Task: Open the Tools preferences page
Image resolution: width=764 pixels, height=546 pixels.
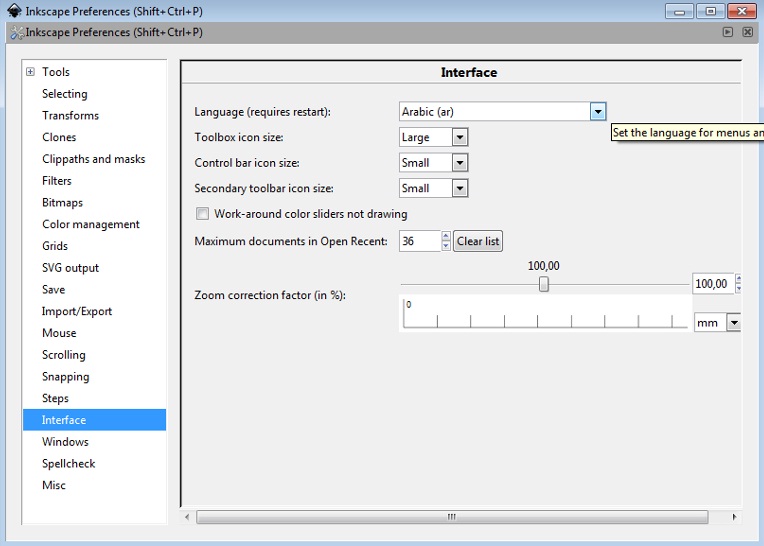Action: tap(56, 72)
